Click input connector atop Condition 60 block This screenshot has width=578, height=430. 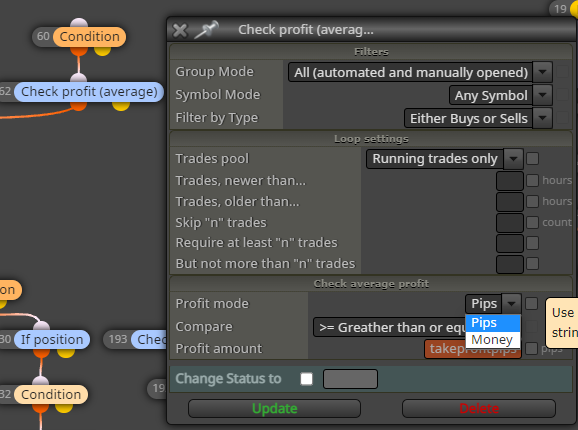coord(79,23)
